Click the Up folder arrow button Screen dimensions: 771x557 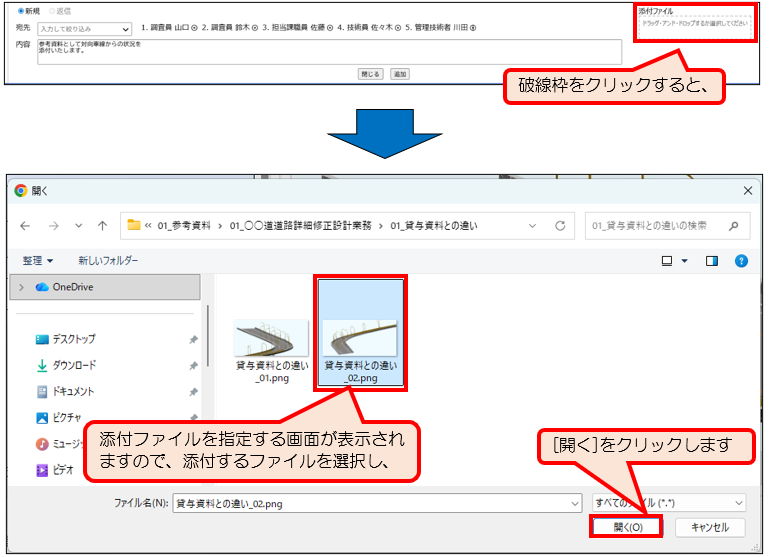click(x=102, y=226)
